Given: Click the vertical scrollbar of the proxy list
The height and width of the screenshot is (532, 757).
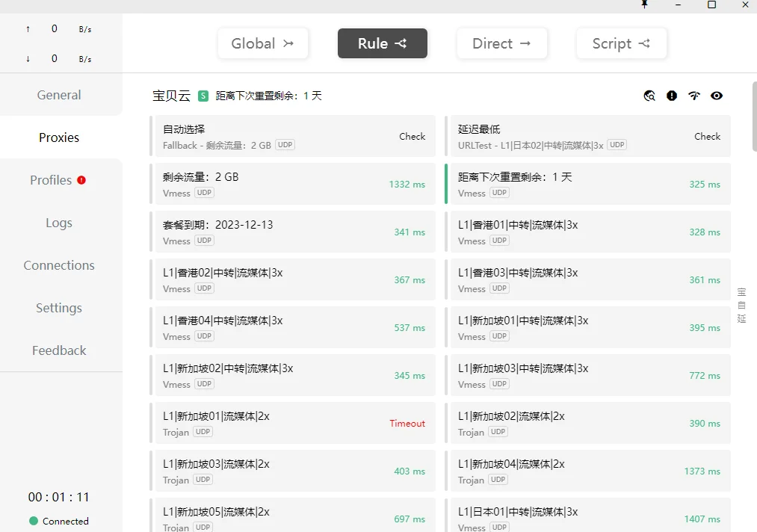Looking at the screenshot, I should click(752, 120).
